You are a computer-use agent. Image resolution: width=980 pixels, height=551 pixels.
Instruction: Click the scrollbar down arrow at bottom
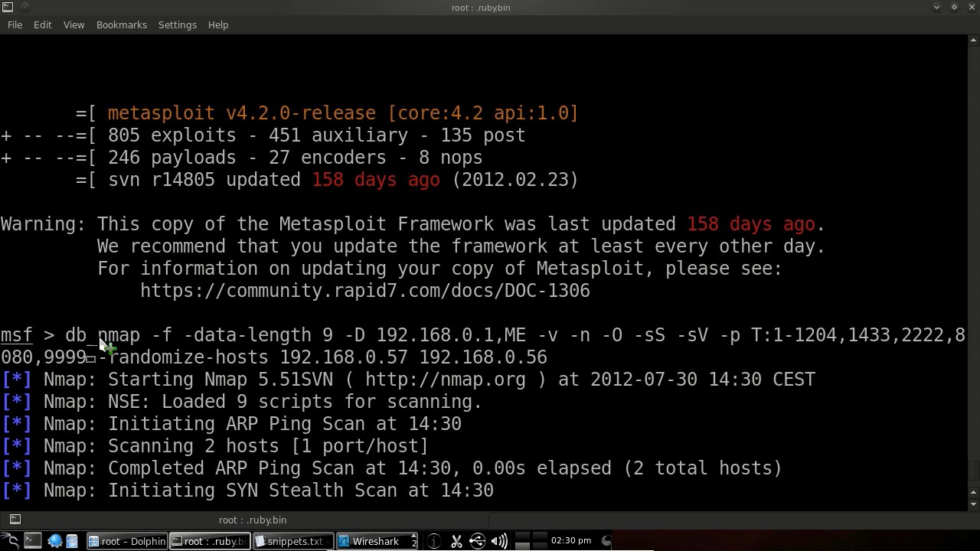point(974,504)
